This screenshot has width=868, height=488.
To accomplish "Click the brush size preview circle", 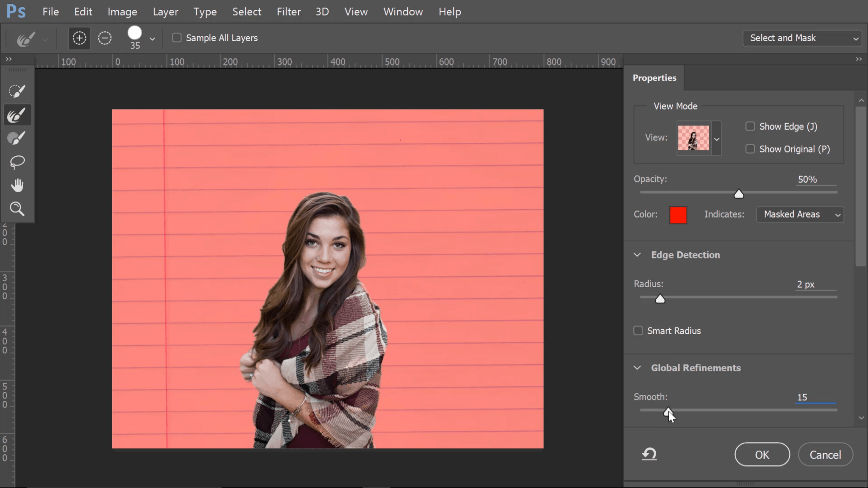I will click(135, 33).
